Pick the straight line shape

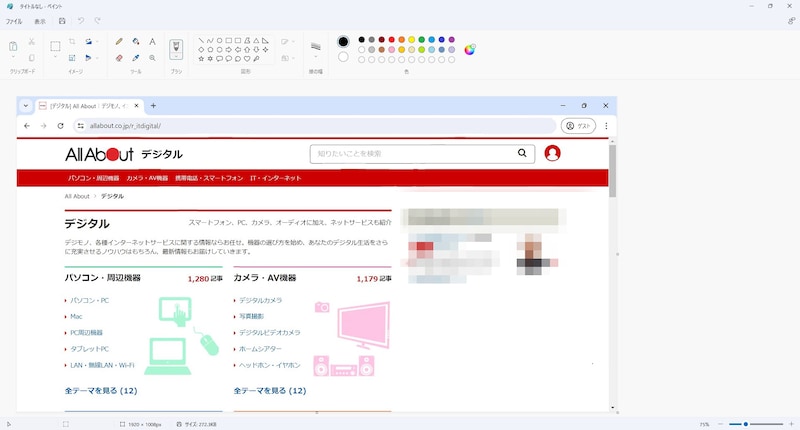[201, 40]
